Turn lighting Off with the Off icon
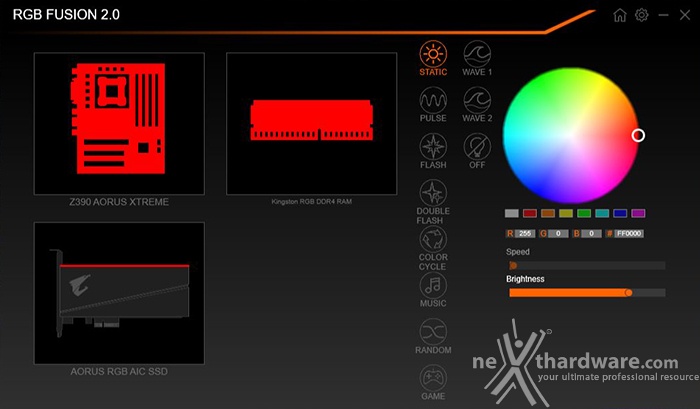 pyautogui.click(x=477, y=151)
